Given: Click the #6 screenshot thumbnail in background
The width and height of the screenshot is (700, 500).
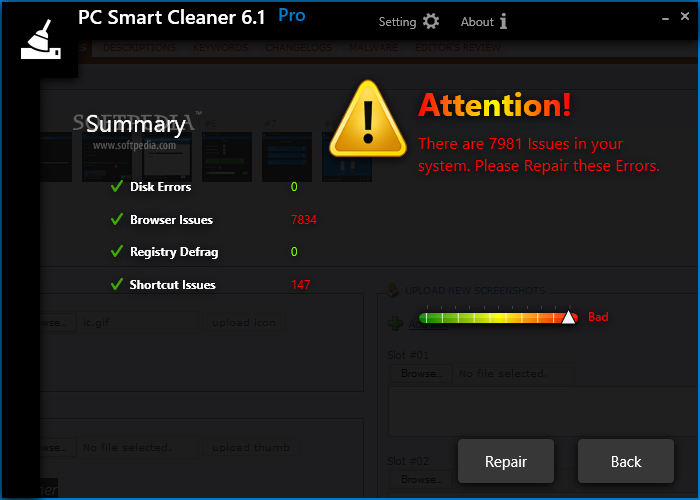Looking at the screenshot, I should (227, 157).
